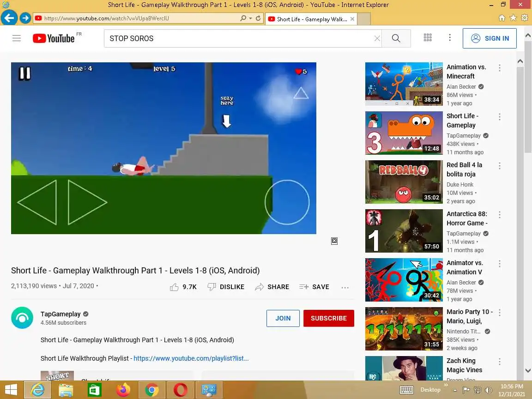Refresh the page in Internet Explorer
Image resolution: width=532 pixels, height=399 pixels.
click(258, 18)
